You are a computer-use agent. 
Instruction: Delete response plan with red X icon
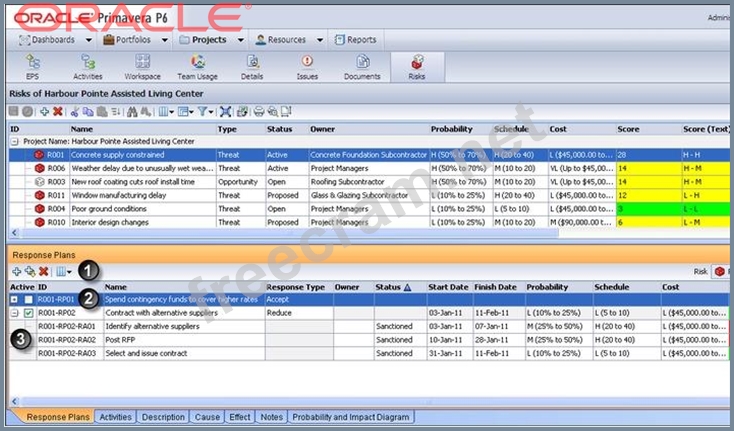pyautogui.click(x=44, y=271)
